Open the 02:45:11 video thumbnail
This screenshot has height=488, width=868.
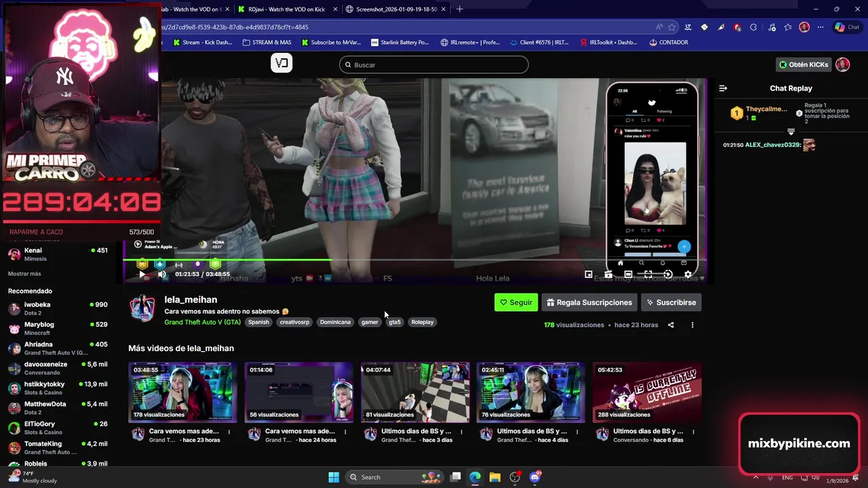tap(531, 392)
